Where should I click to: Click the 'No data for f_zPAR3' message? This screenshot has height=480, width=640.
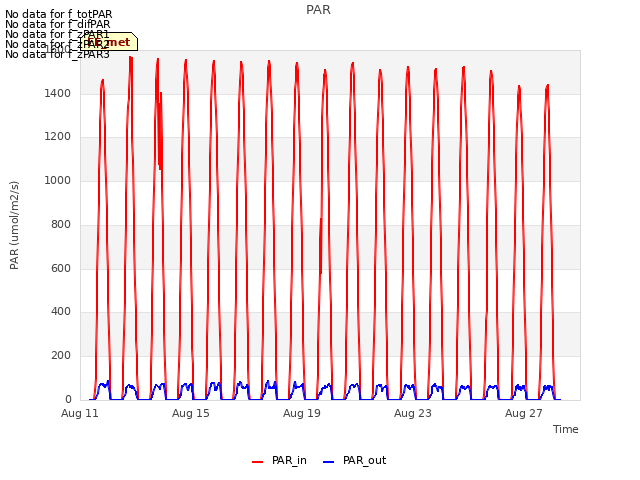58,54
